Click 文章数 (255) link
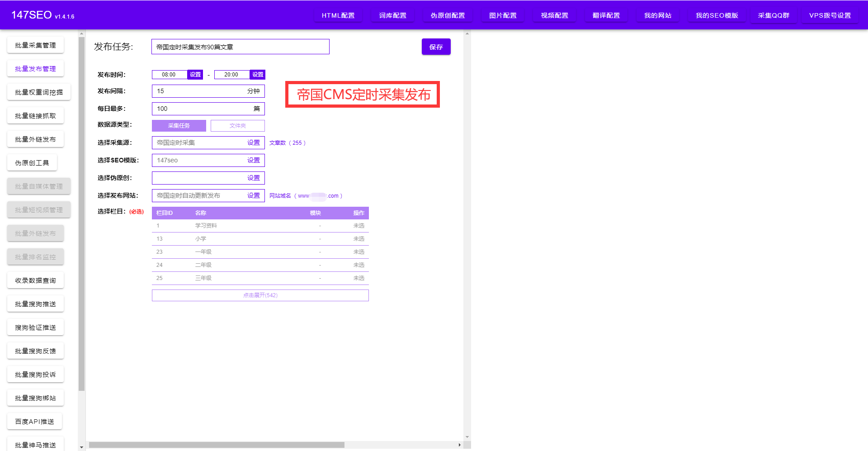This screenshot has width=868, height=451. (x=288, y=143)
